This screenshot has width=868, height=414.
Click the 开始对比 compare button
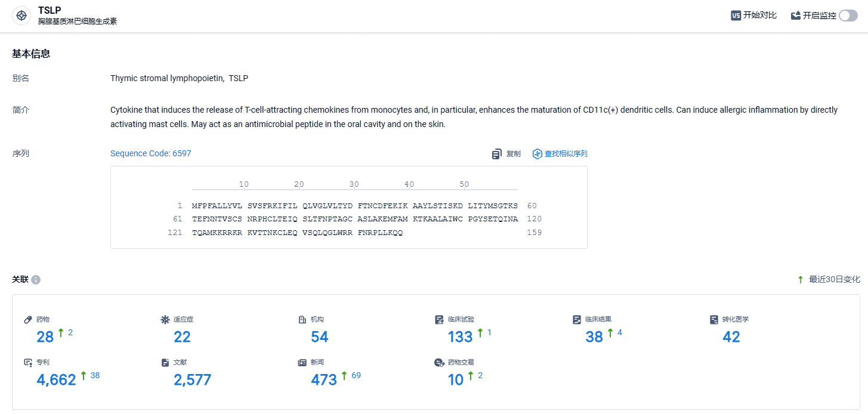coord(754,16)
